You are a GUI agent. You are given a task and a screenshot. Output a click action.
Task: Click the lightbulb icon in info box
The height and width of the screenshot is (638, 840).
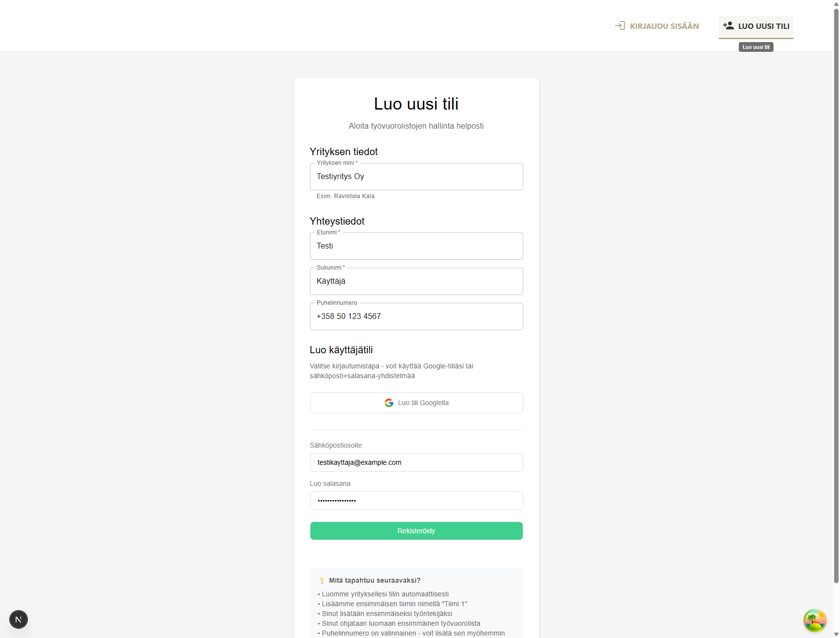coord(322,580)
